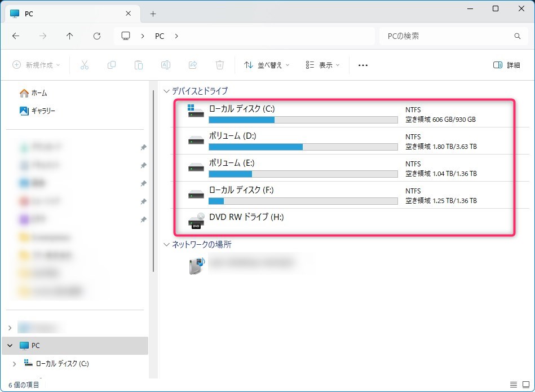Open the ローカル ディスク (C:) drive in main pane
This screenshot has width=535, height=392.
(241, 109)
